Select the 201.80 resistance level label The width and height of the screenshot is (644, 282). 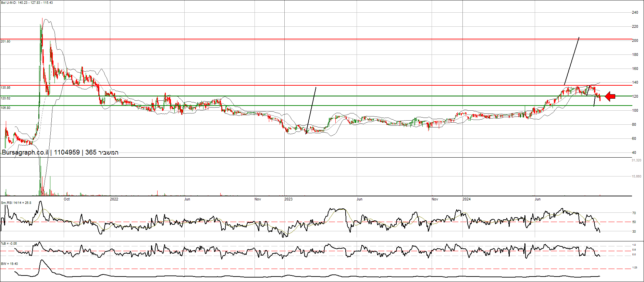pos(5,41)
